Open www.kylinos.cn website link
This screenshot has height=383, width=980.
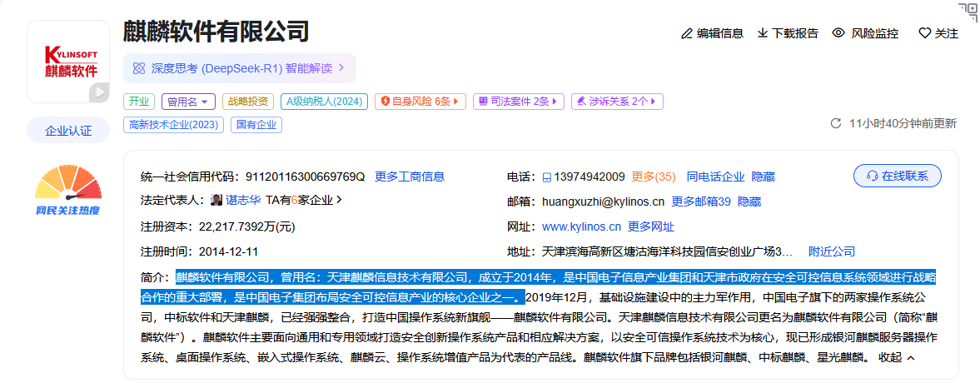[581, 226]
